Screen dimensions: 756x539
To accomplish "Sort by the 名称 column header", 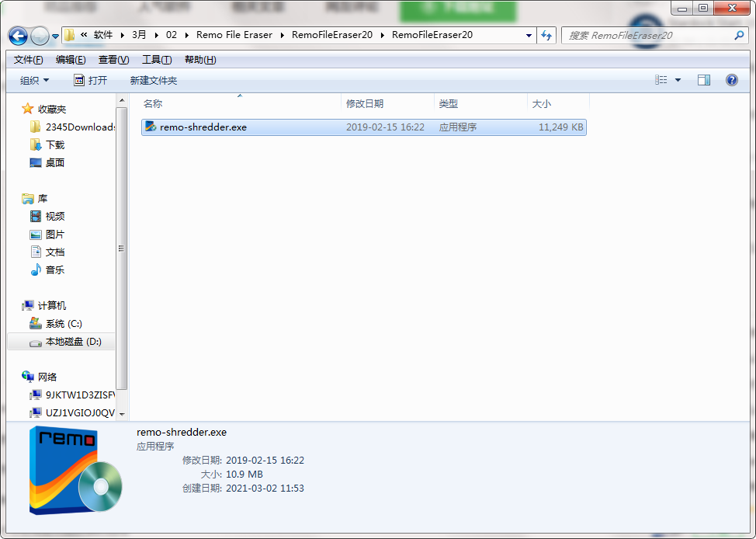I will click(x=239, y=103).
